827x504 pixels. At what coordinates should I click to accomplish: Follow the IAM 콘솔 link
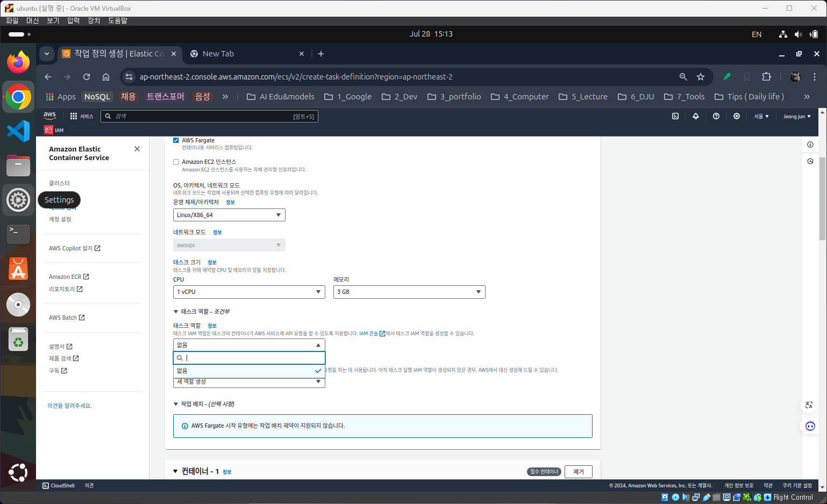pyautogui.click(x=372, y=334)
